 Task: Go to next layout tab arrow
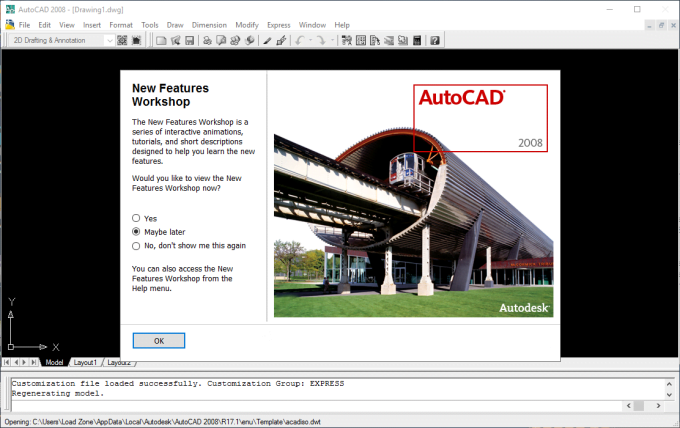[x=24, y=362]
